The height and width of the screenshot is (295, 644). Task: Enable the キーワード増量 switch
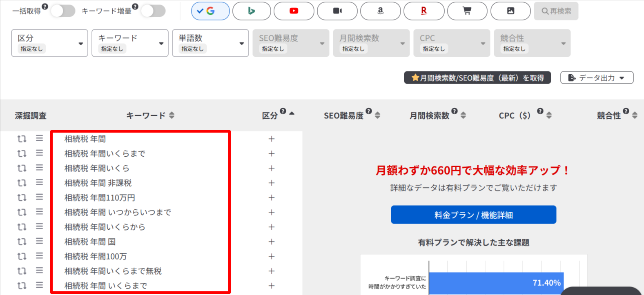(x=153, y=11)
